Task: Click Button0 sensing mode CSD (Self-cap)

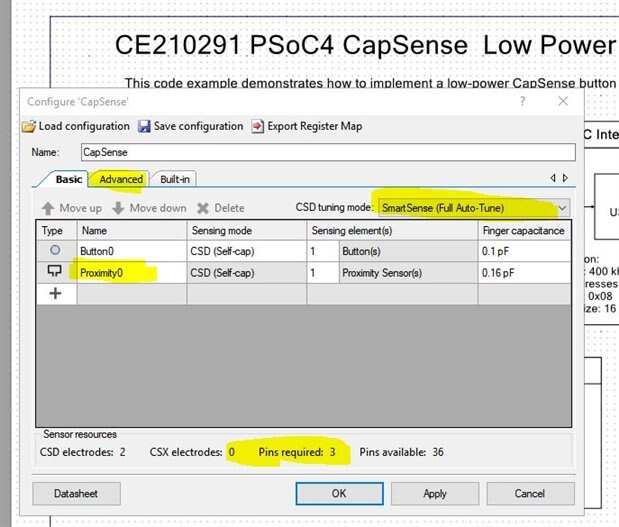Action: point(247,251)
